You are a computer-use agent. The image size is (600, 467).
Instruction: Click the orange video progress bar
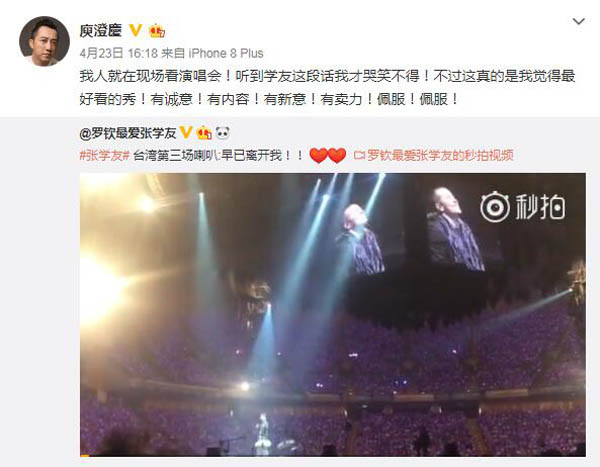(x=85, y=456)
